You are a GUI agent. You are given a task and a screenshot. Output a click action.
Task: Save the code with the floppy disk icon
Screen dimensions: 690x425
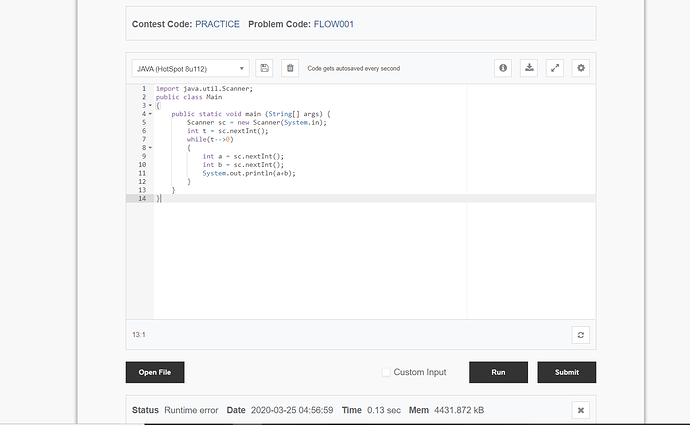[264, 68]
